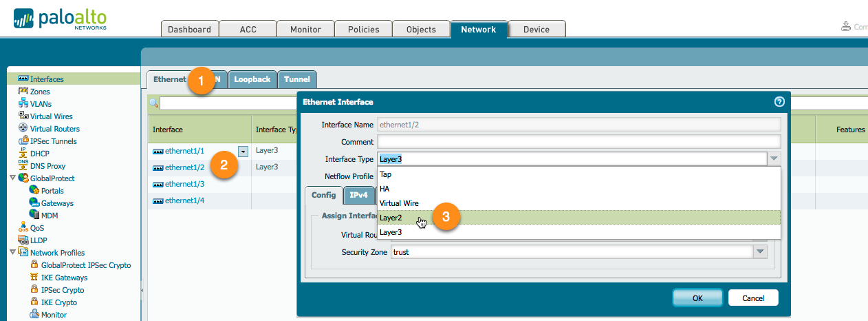Open the ethernet1/2 interface link
The width and height of the screenshot is (868, 321).
coord(184,167)
